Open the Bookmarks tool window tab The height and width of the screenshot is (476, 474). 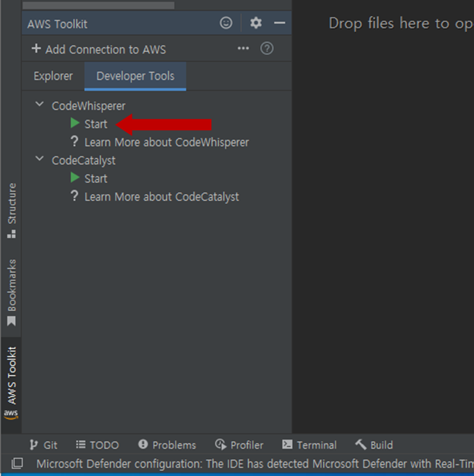(12, 293)
